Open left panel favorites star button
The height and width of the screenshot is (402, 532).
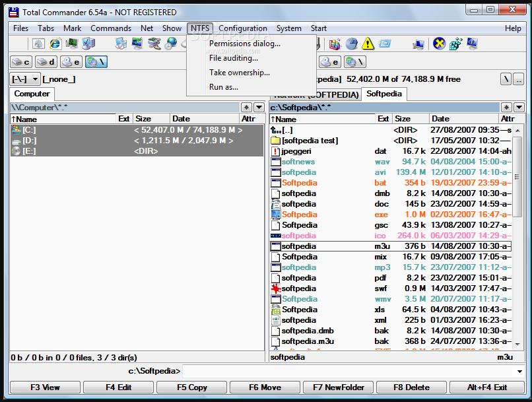247,108
